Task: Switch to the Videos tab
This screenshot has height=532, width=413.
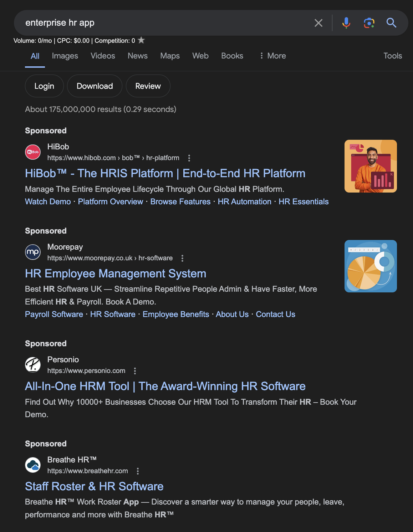Action: pos(103,56)
